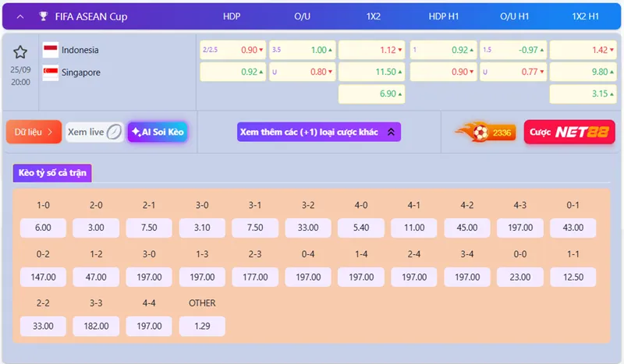Screen dimensions: 624x364
Task: Click the flaming soccer ball 2336 badge
Action: tap(485, 132)
